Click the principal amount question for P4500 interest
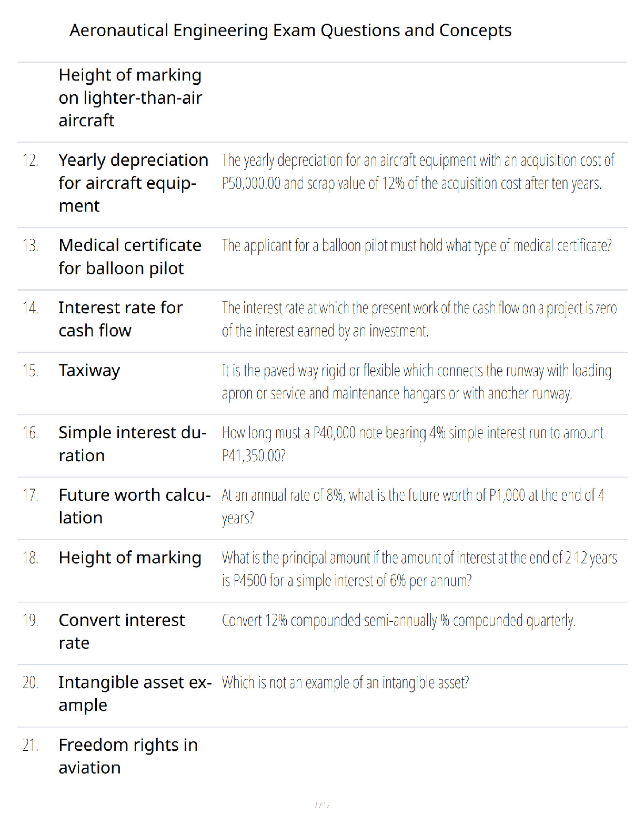 pyautogui.click(x=419, y=569)
